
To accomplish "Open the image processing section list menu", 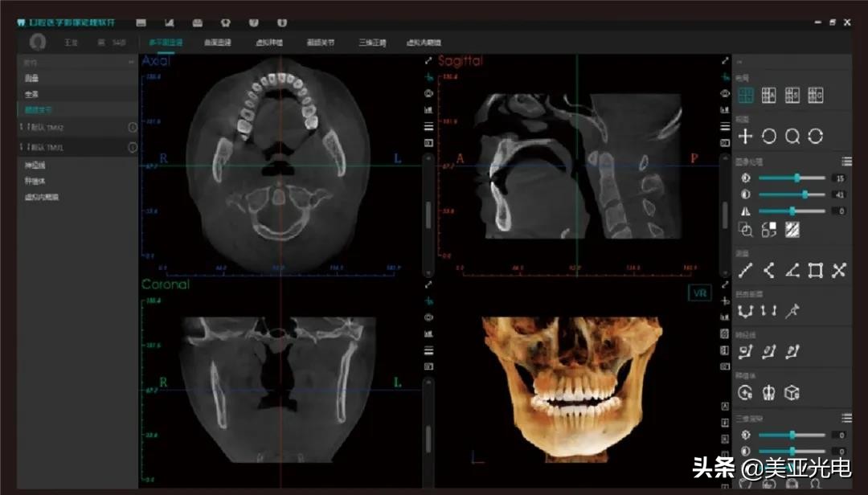I will [x=846, y=162].
